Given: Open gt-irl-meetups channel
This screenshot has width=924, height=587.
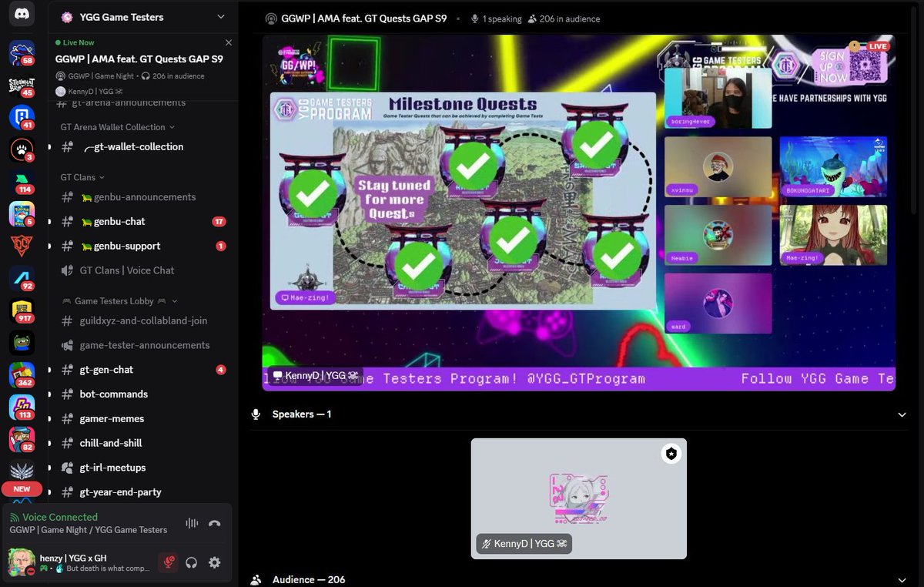Looking at the screenshot, I should pos(143,468).
